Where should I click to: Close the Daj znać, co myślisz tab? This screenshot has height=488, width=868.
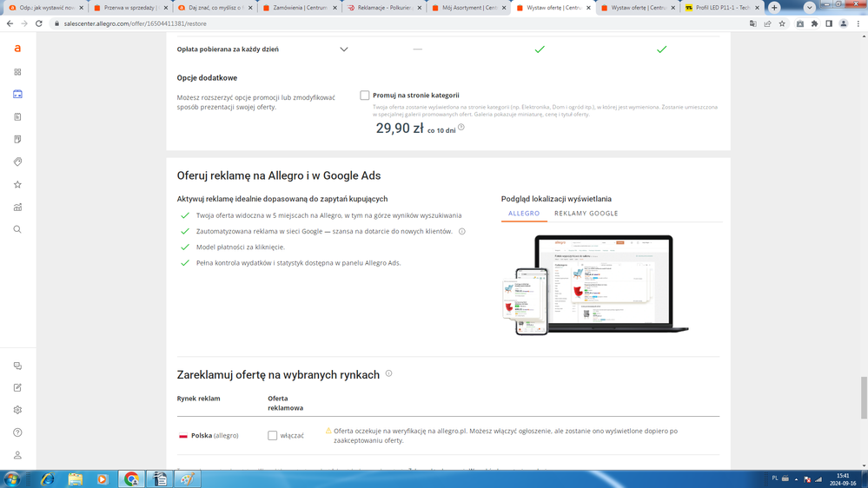click(x=250, y=8)
